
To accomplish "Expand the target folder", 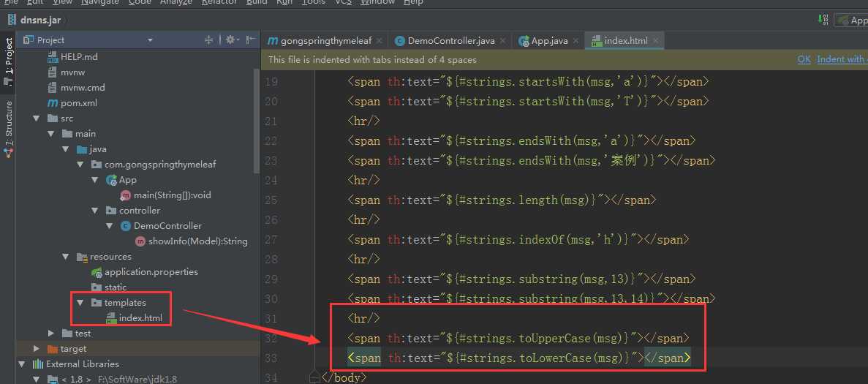I will 37,349.
